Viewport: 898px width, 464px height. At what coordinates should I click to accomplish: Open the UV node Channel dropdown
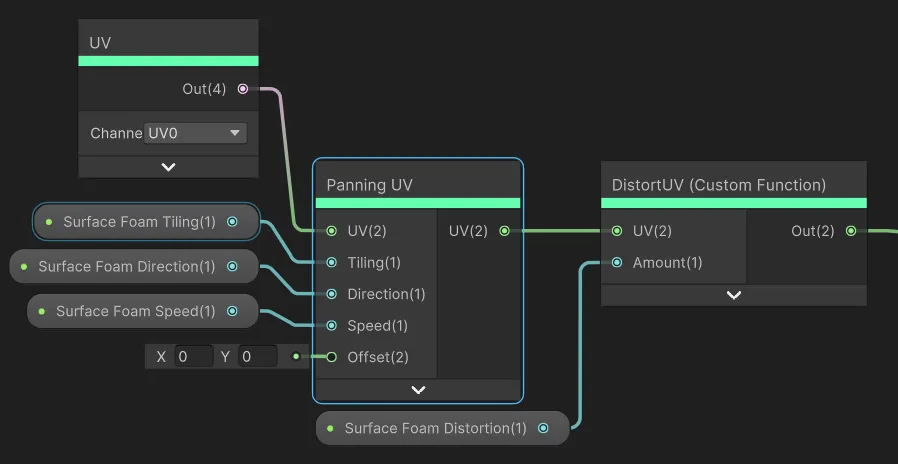pos(195,133)
